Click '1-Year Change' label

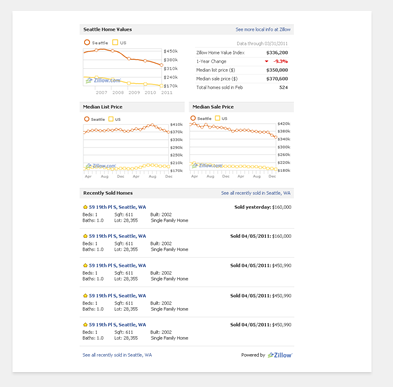tap(211, 61)
